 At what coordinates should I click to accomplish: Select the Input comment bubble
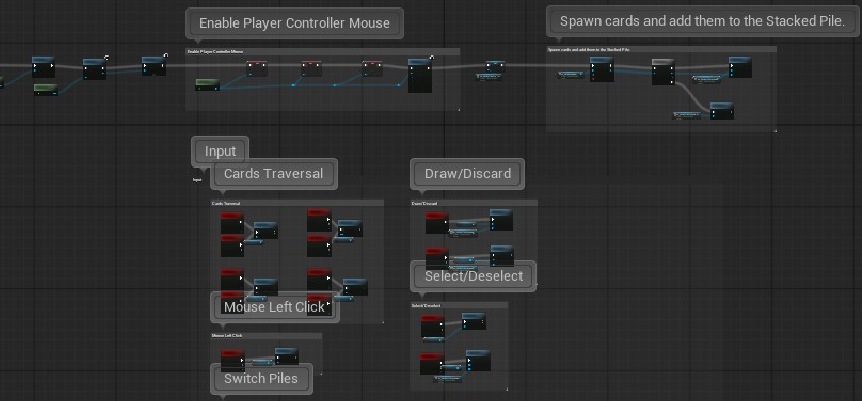220,151
